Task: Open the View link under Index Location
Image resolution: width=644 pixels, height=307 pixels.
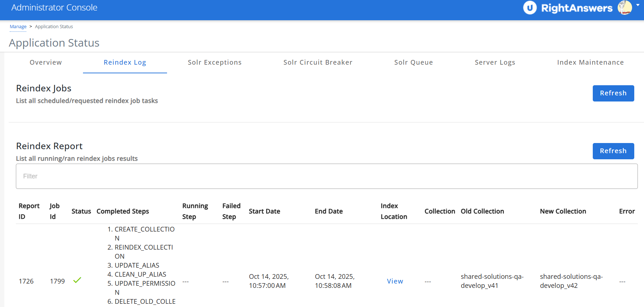Action: pos(395,281)
